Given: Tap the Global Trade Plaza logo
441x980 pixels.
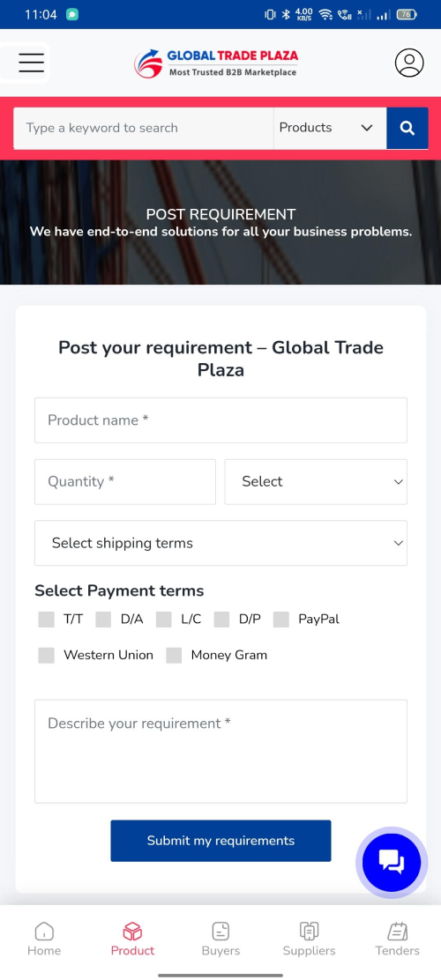Looking at the screenshot, I should (216, 63).
